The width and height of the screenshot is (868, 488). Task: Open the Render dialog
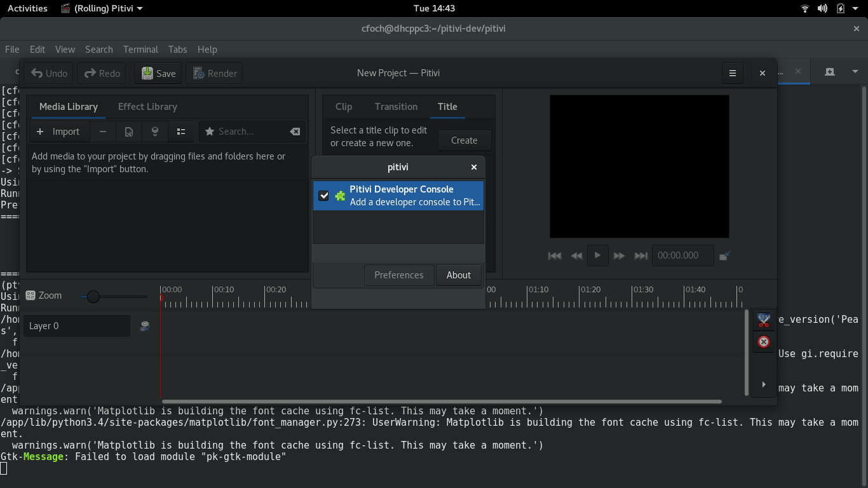pyautogui.click(x=215, y=73)
